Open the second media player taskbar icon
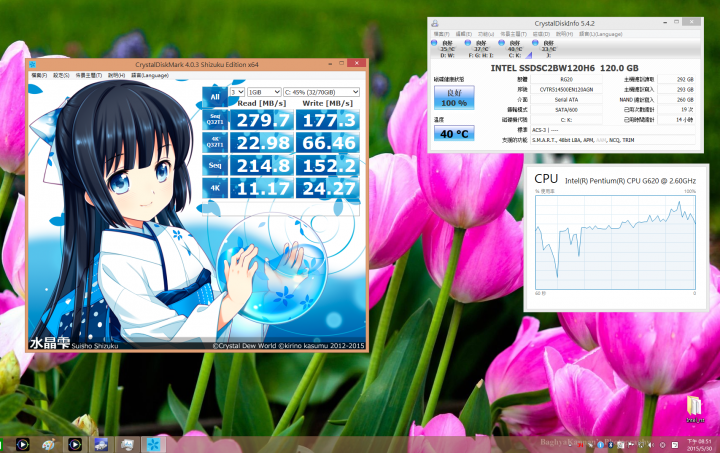 click(x=75, y=444)
